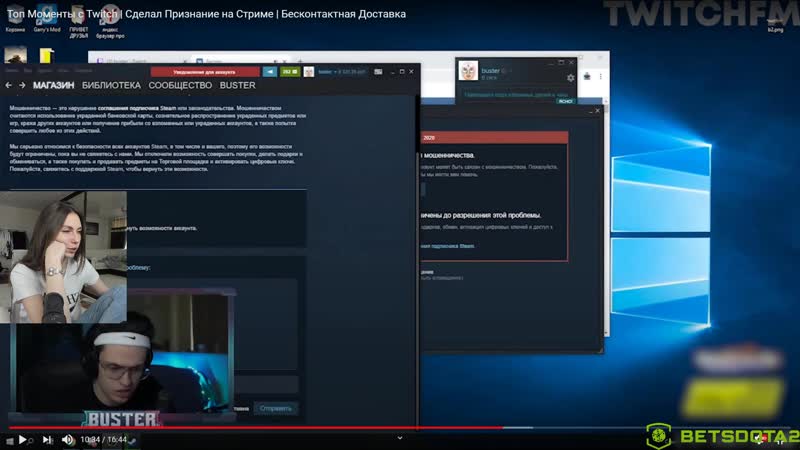Viewport: 800px width, 450px height.
Task: Open Steam friends settings gear icon
Action: (x=571, y=77)
